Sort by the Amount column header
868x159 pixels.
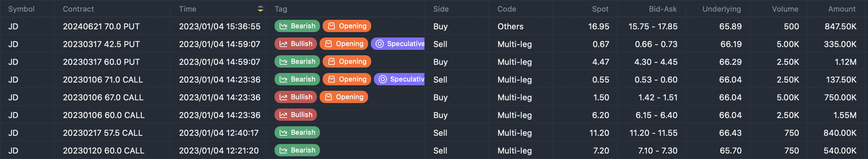(842, 9)
